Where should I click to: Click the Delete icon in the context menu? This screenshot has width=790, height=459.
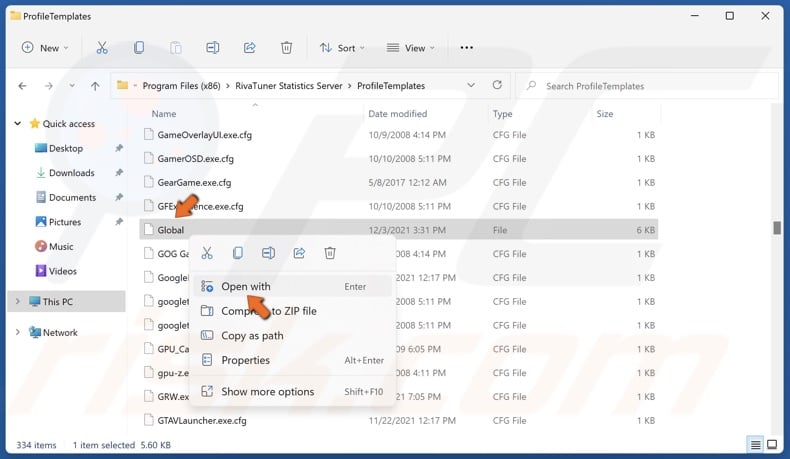(x=330, y=253)
